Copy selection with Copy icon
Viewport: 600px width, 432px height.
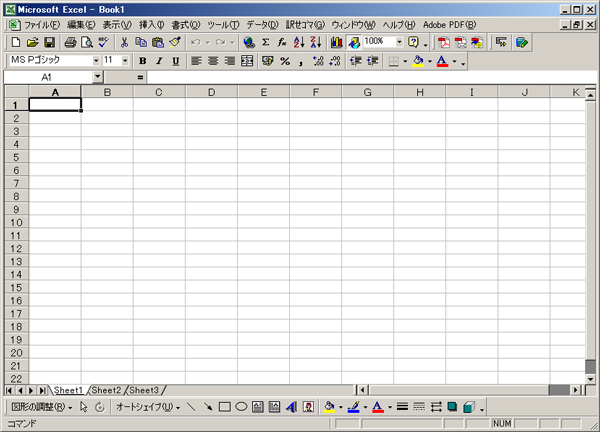tap(141, 42)
